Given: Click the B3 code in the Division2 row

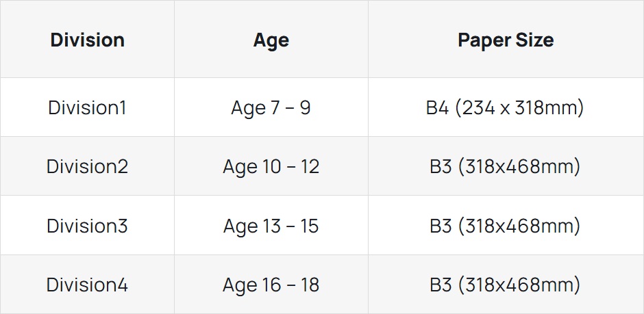Looking at the screenshot, I should coord(441,166).
